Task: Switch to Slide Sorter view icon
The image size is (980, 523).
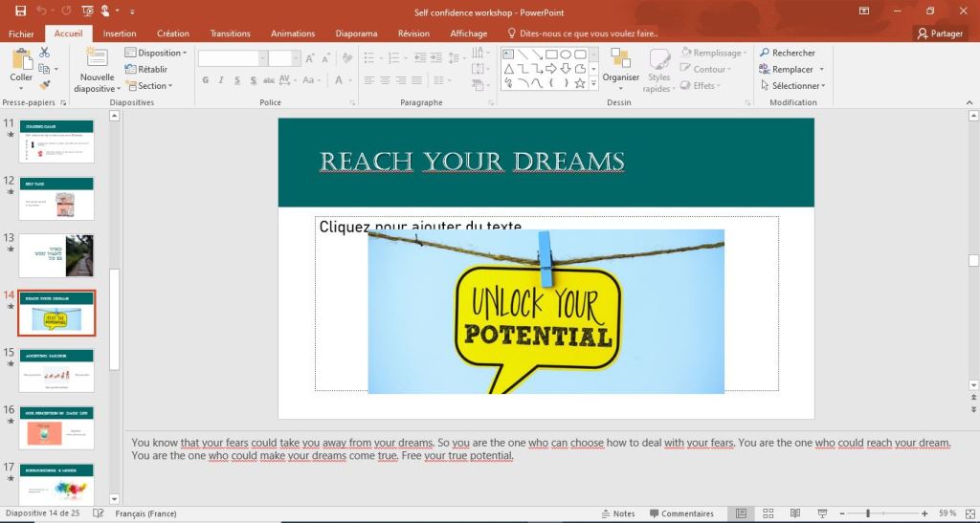Action: [x=768, y=513]
